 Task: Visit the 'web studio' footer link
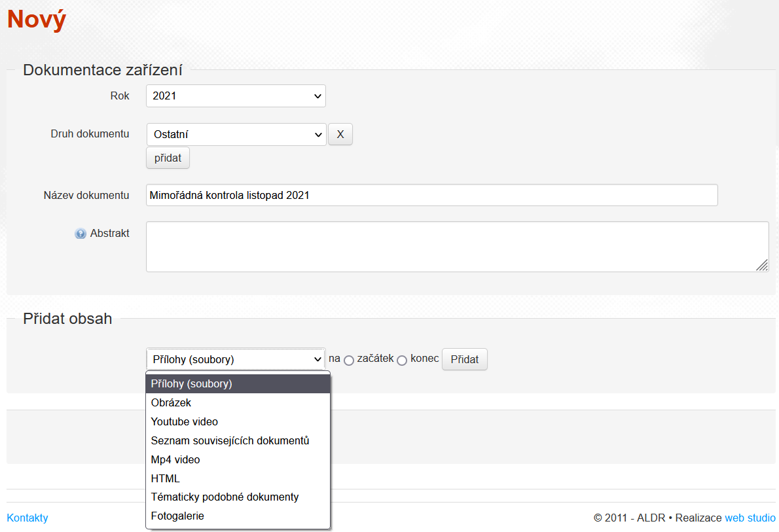[x=750, y=518]
